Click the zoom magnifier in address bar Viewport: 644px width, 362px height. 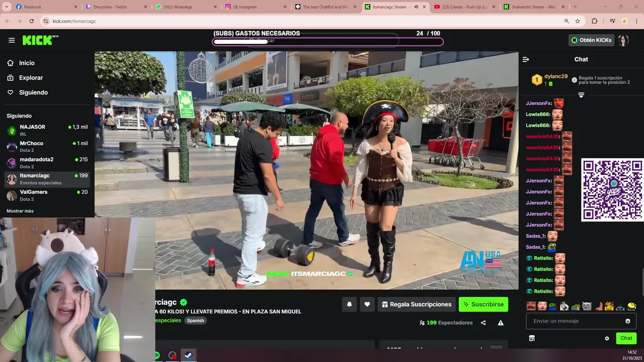coord(567,21)
